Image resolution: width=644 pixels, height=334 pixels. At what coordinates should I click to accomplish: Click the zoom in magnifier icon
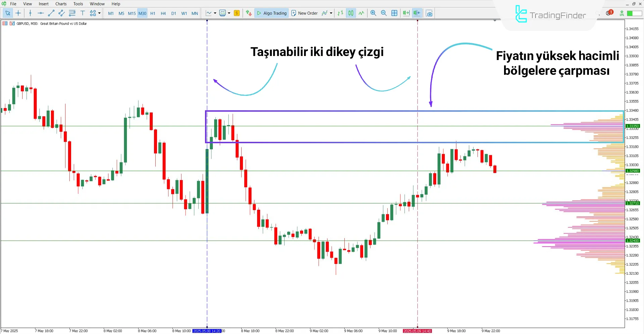click(x=373, y=13)
